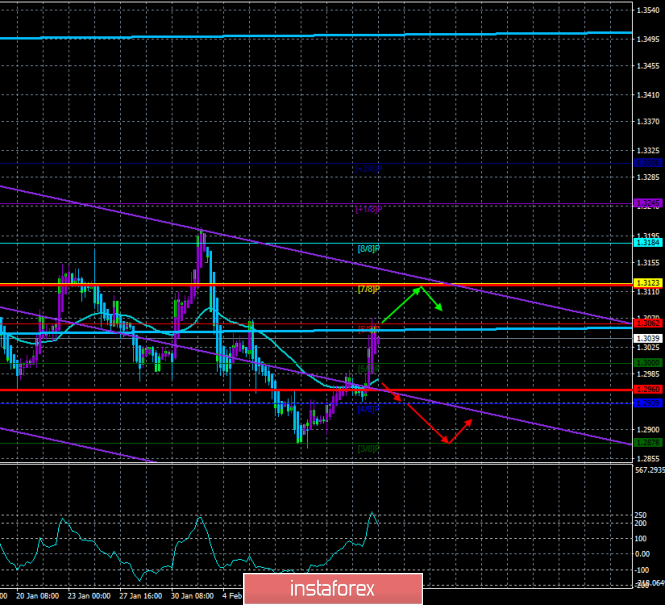The image size is (665, 605).
Task: Click the 27 Jan 16:00 time label
Action: click(x=141, y=596)
